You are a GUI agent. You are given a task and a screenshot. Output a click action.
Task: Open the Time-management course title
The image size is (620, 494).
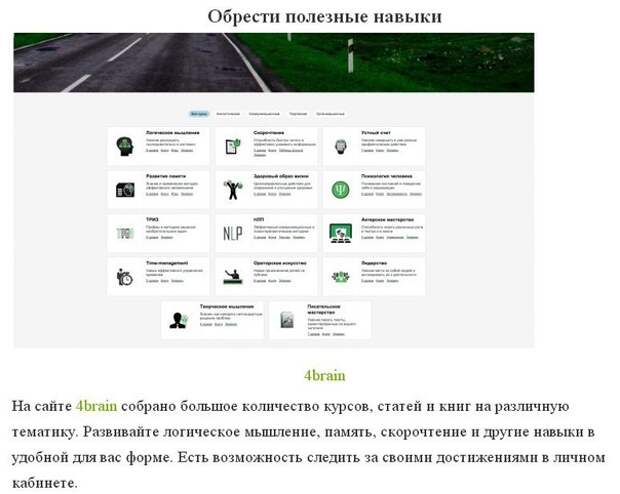pyautogui.click(x=167, y=263)
